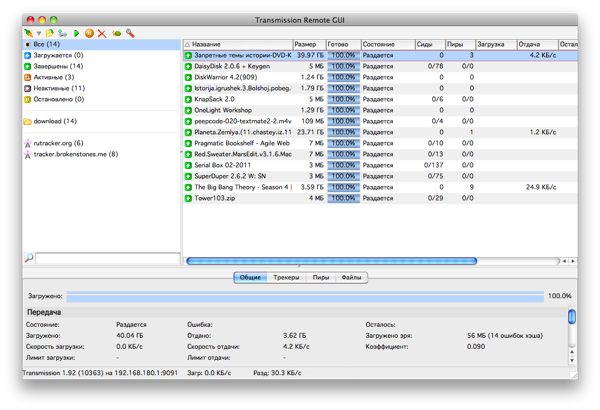Click the horizontal scrollbar under torrent list
Viewport: 600px width, 410px height.
(380, 261)
